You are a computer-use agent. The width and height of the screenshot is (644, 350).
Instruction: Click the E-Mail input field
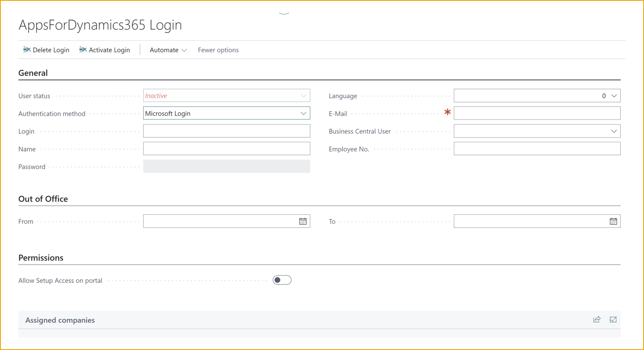[537, 114]
